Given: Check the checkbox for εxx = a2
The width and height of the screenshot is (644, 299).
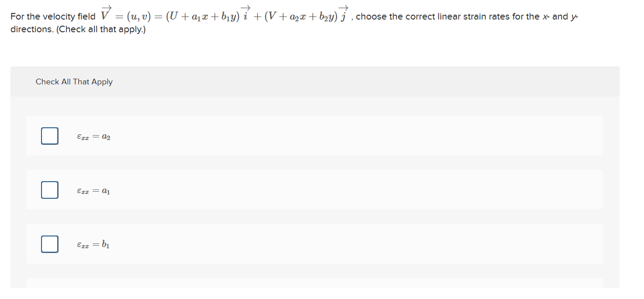Looking at the screenshot, I should (x=49, y=136).
